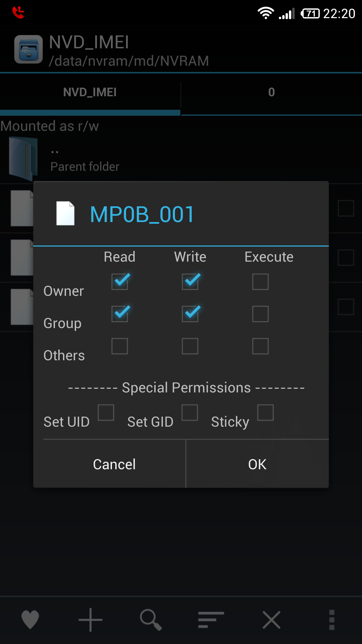
Task: Open the sort options icon
Action: 211,619
